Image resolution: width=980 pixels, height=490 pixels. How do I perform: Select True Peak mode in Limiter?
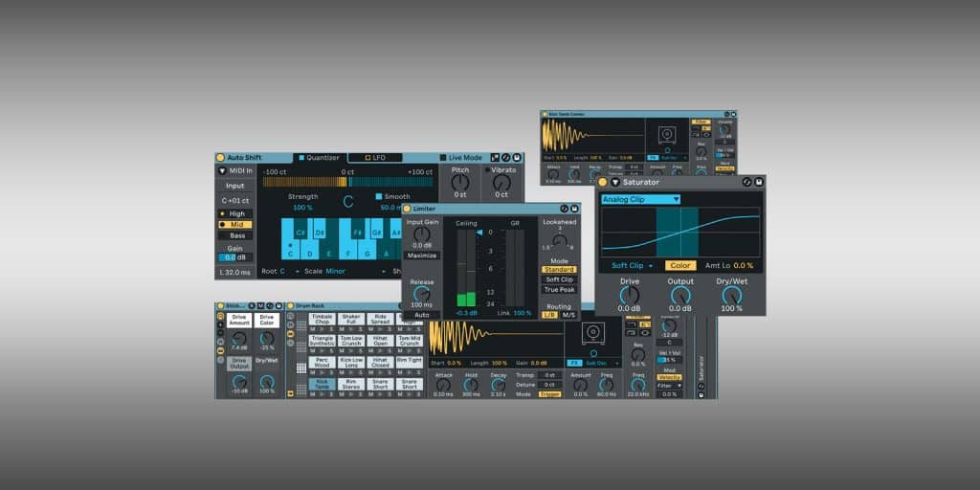(x=559, y=290)
